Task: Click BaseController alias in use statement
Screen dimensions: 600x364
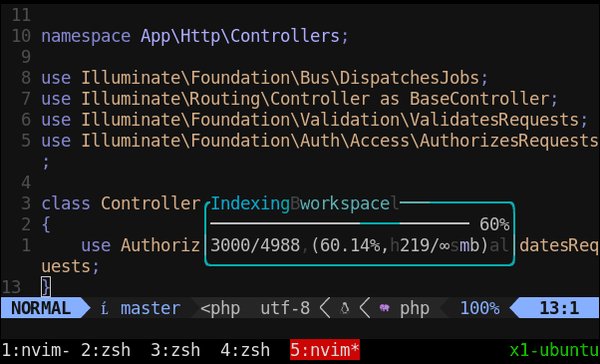Action: [x=479, y=99]
